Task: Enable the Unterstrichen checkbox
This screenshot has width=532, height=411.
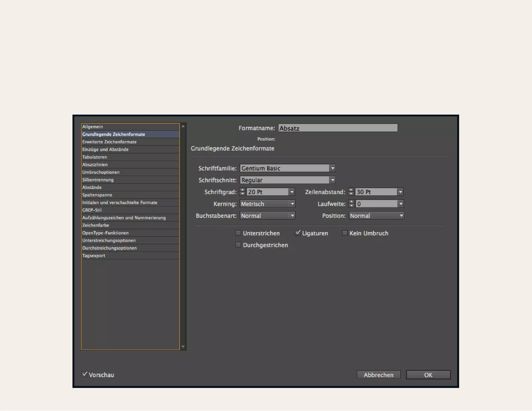Action: click(x=238, y=233)
